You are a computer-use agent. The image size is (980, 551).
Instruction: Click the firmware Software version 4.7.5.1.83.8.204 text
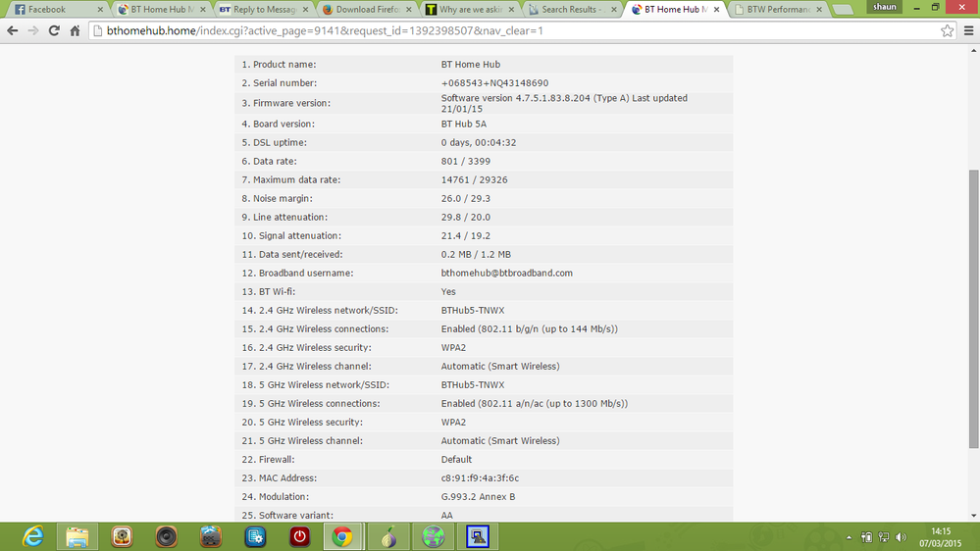pyautogui.click(x=564, y=103)
